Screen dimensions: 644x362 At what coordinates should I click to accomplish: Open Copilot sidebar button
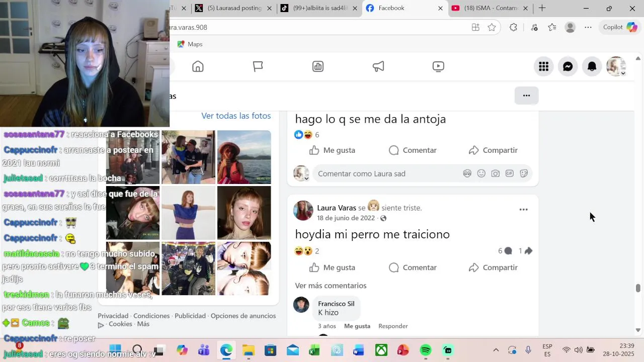click(x=620, y=27)
